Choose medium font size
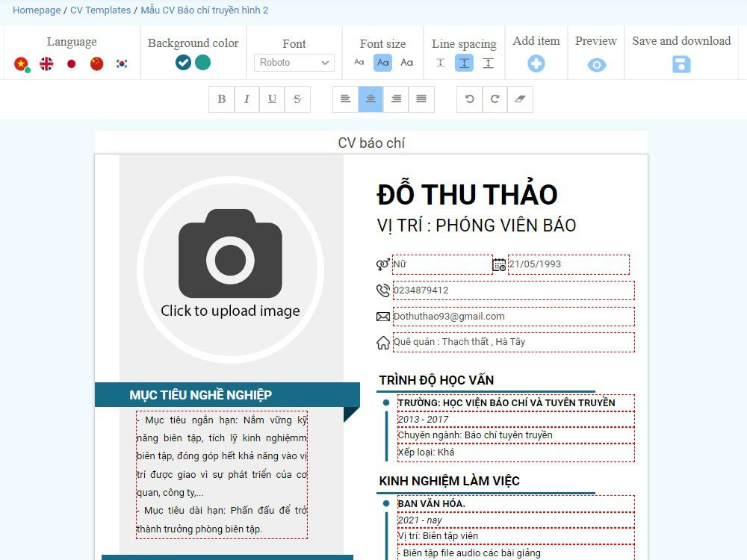Image resolution: width=747 pixels, height=560 pixels. click(383, 63)
